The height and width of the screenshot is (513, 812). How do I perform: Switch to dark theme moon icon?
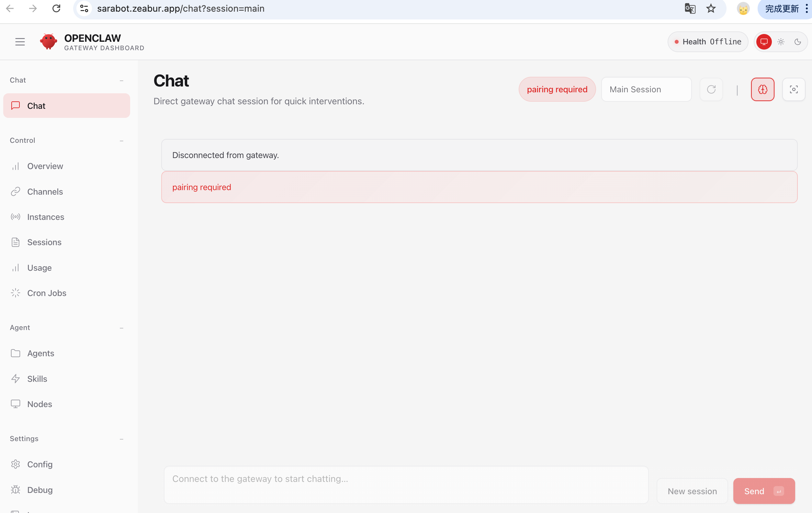click(797, 42)
